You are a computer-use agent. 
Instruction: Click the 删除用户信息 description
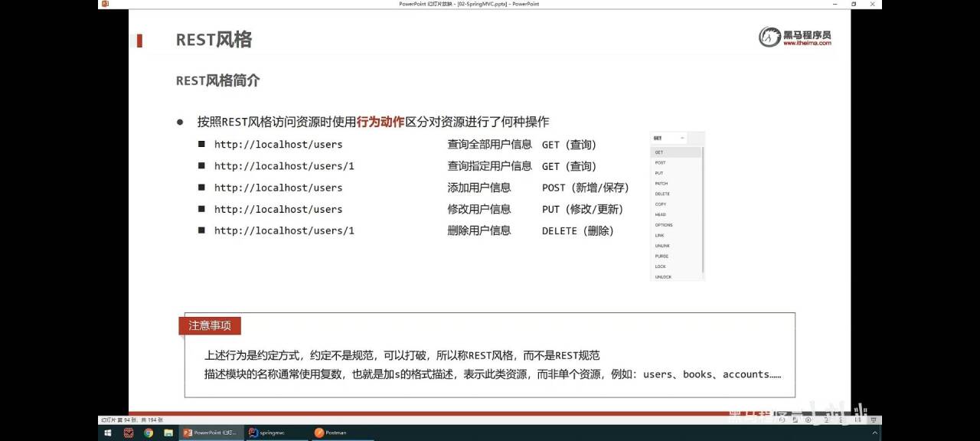pos(479,230)
